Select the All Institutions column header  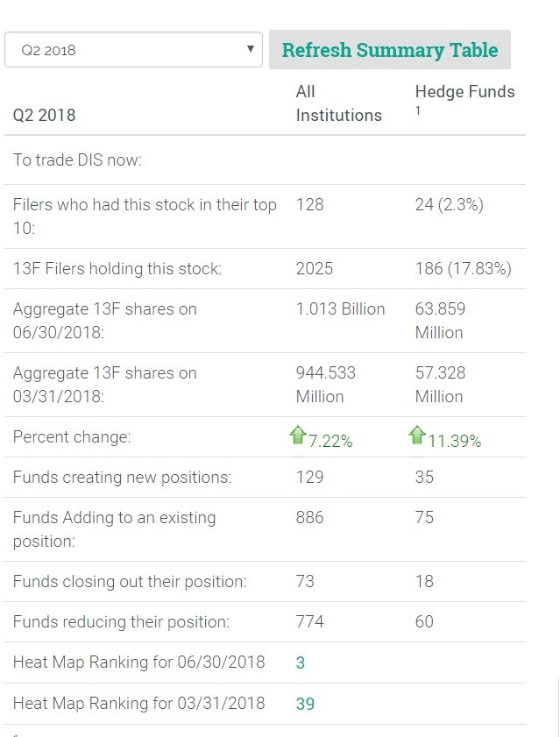coord(338,103)
